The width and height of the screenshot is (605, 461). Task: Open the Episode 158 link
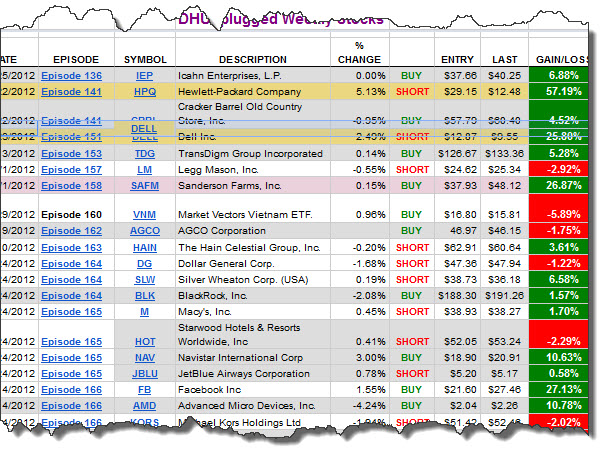tap(71, 186)
